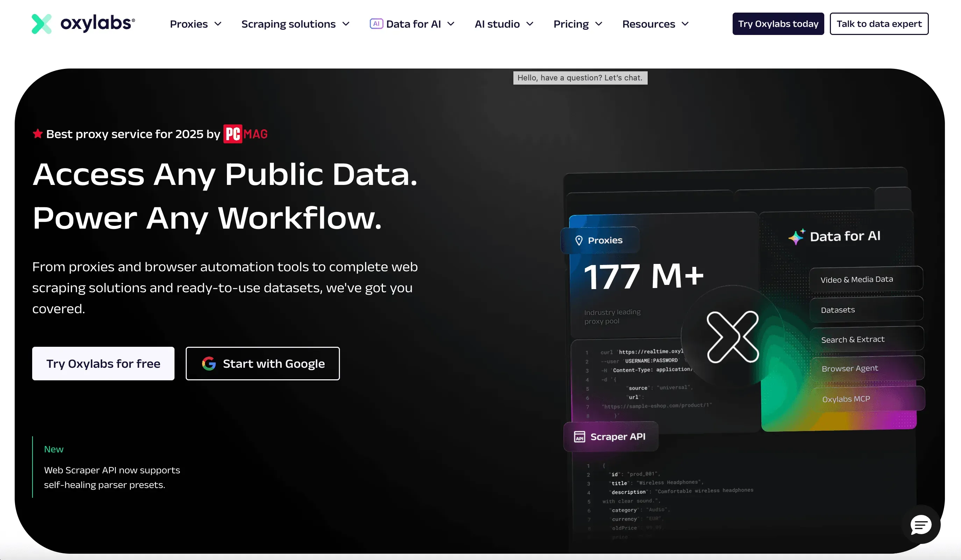Click the 'Hello, have a question?' chat tooltip
961x560 pixels.
[x=580, y=78]
